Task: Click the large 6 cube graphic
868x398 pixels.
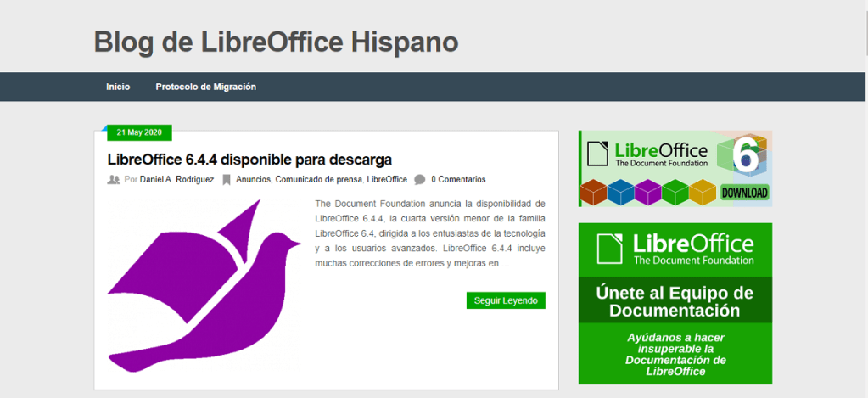Action: pyautogui.click(x=743, y=156)
